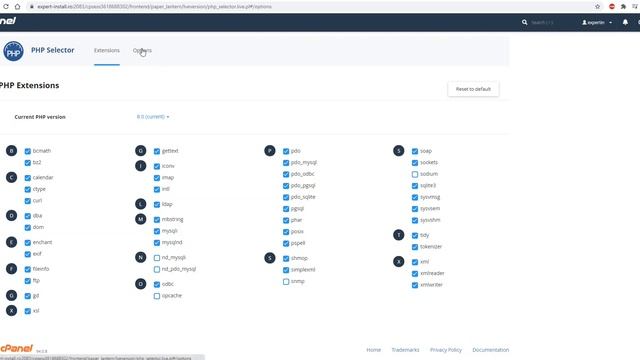Click the letter F group badge
Image resolution: width=640 pixels, height=360 pixels.
point(11,269)
